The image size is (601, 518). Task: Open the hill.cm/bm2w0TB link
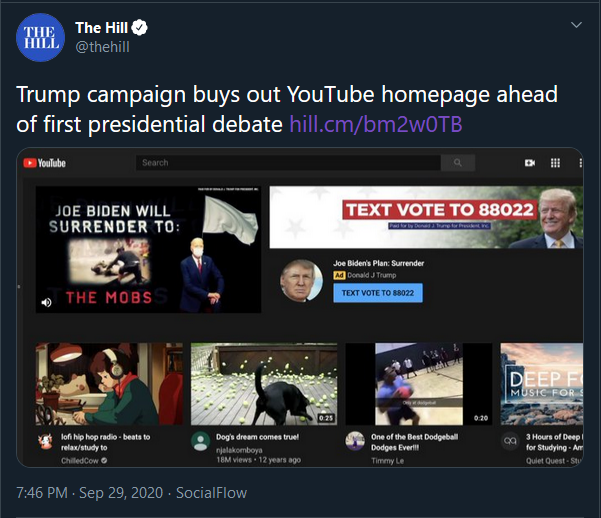point(374,123)
